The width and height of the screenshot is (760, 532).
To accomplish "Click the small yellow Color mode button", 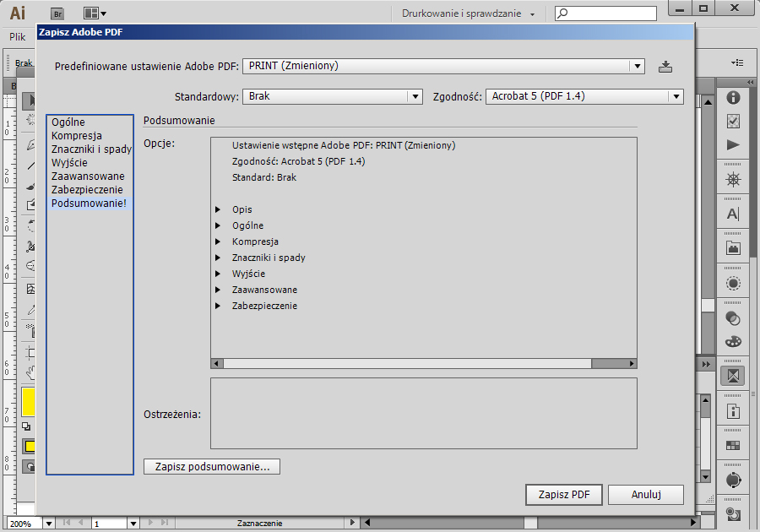I will click(30, 446).
